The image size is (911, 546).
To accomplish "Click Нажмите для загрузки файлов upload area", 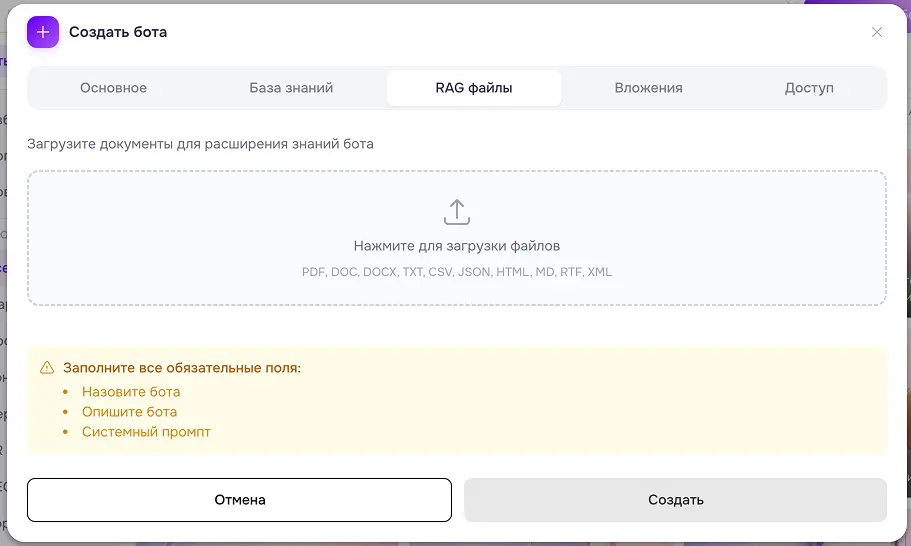I will click(457, 238).
